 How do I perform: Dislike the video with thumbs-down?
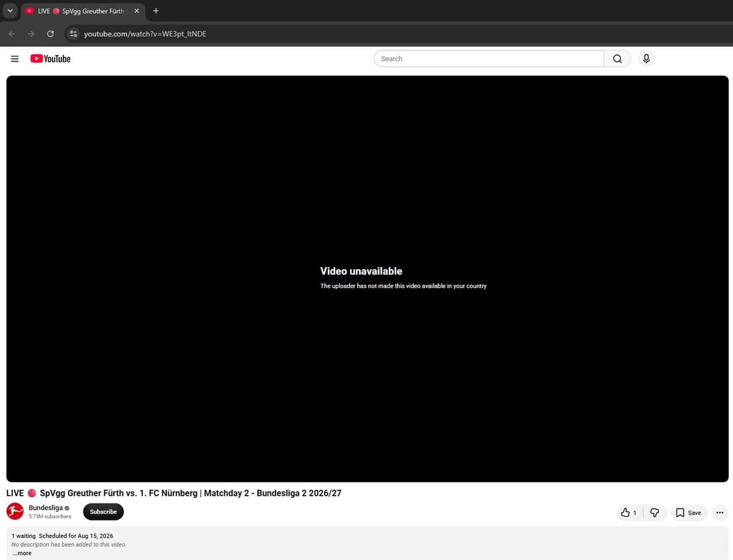[x=654, y=513]
